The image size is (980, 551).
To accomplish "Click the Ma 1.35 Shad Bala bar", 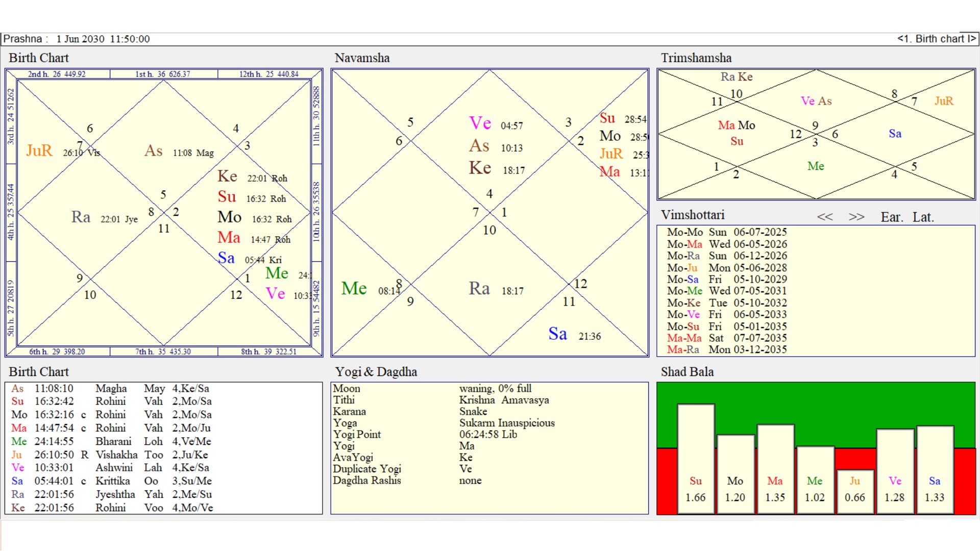I will click(775, 468).
